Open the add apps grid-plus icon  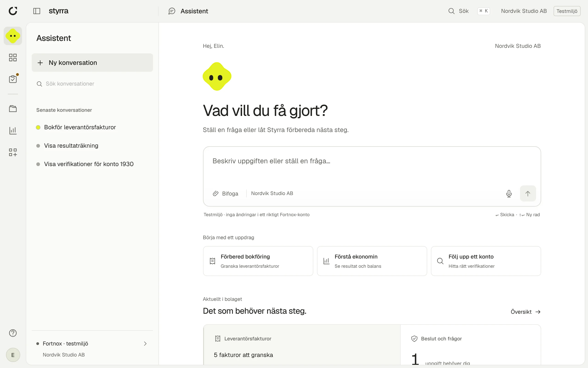point(13,152)
